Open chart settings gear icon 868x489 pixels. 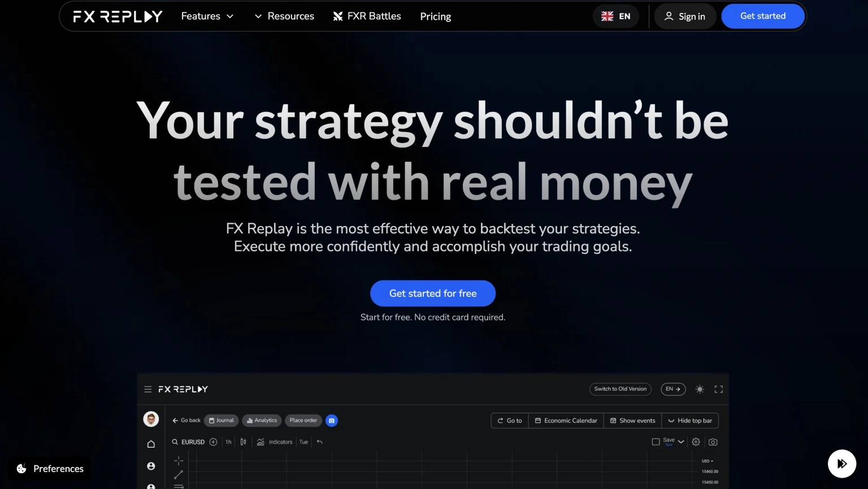tap(696, 442)
